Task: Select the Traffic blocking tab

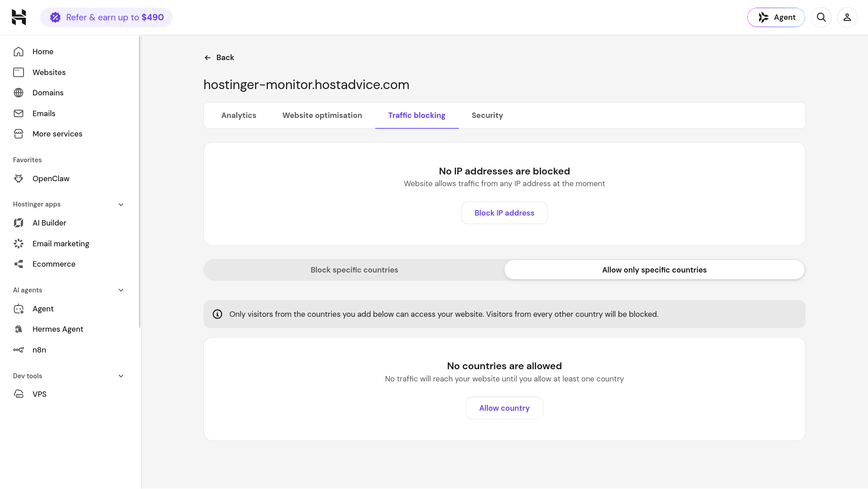Action: pos(416,115)
